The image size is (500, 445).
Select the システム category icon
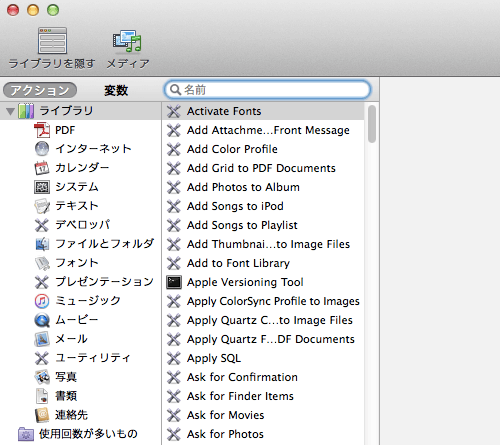point(42,187)
